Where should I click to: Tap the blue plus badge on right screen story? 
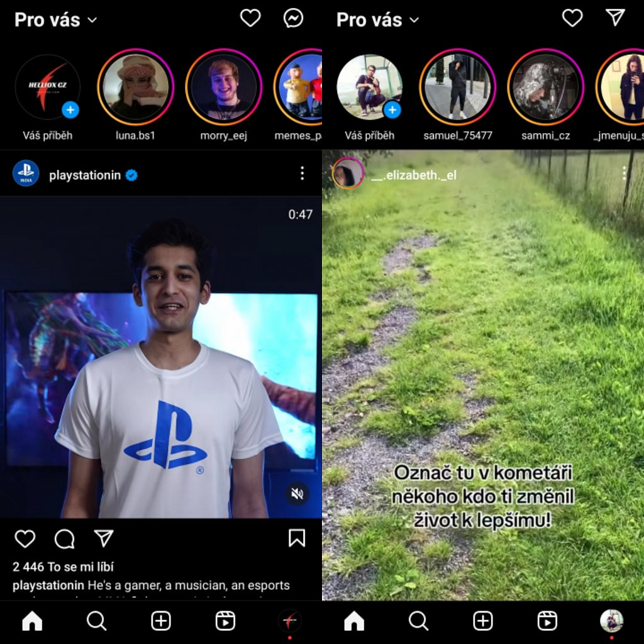tap(392, 110)
